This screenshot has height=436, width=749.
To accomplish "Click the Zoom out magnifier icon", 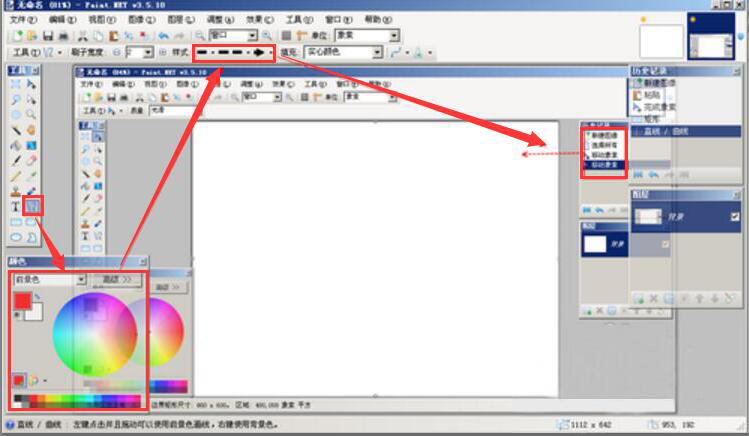I will [x=200, y=35].
